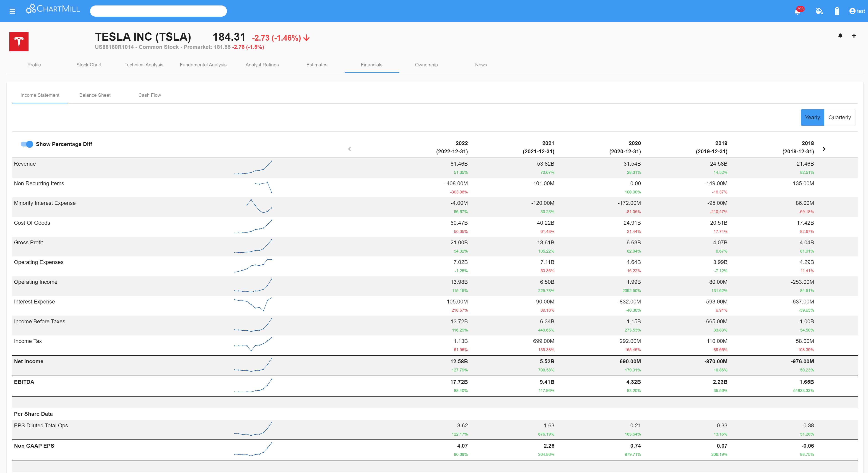Click 2022 interest expense value 105.00M
The height and width of the screenshot is (473, 868).
coord(457,301)
